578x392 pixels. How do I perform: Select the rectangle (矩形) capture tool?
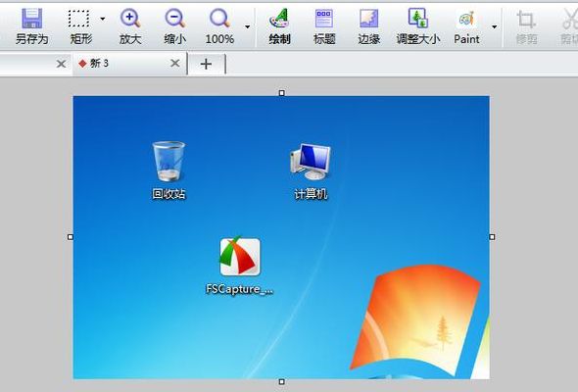[x=79, y=19]
